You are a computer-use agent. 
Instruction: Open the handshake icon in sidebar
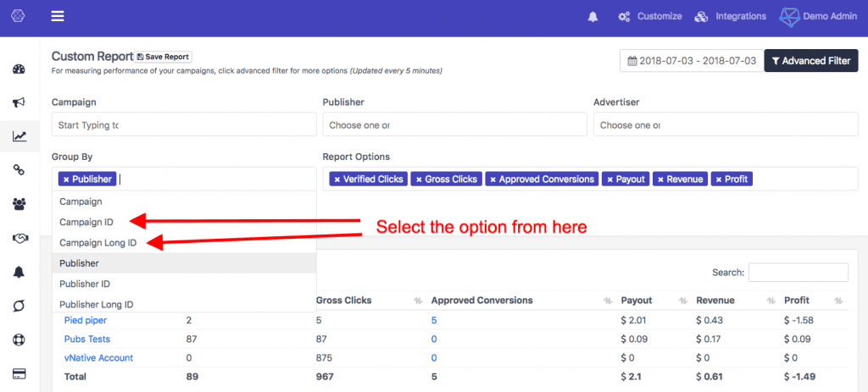coord(19,238)
